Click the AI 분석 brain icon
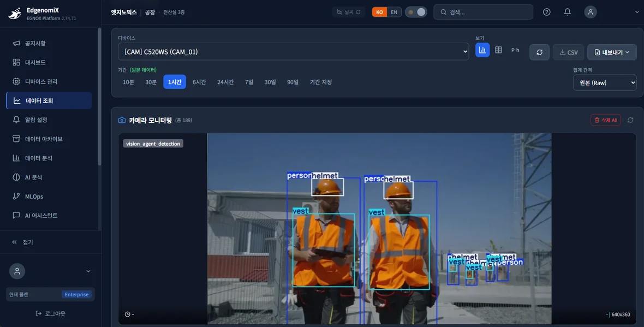 pyautogui.click(x=16, y=177)
